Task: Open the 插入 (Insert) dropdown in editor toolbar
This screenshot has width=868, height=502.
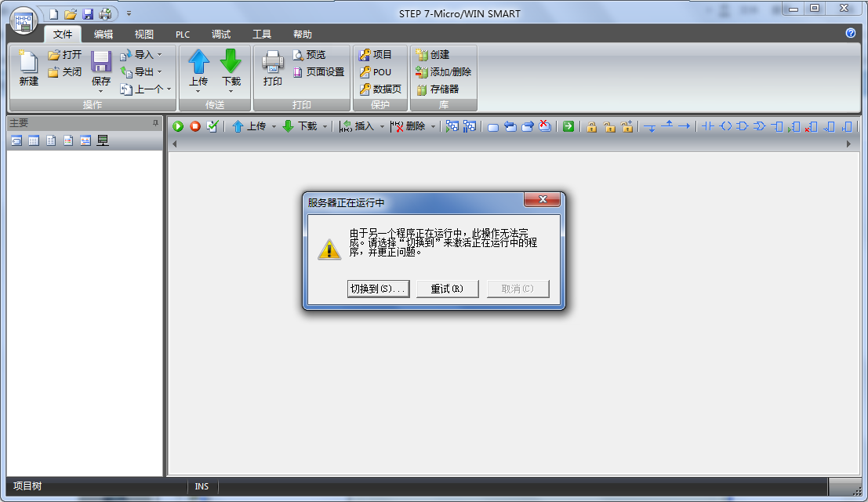Action: [x=382, y=126]
